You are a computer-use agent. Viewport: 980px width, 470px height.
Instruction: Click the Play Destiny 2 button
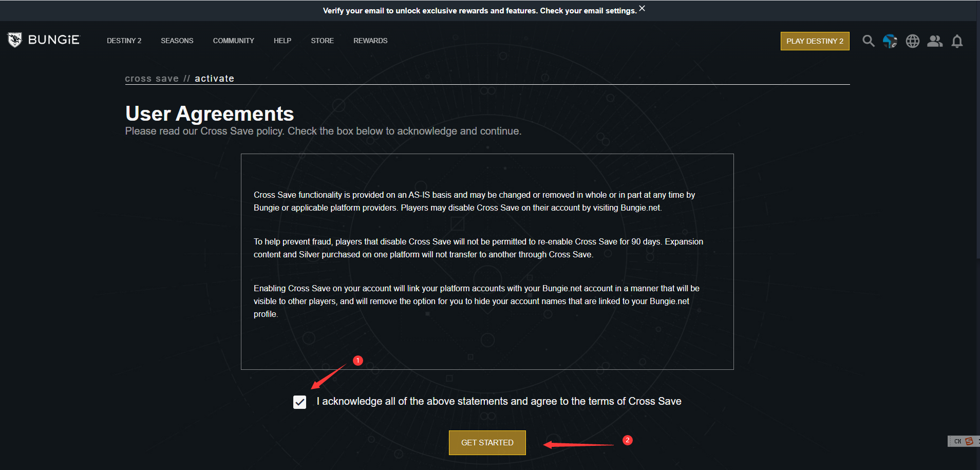point(815,41)
